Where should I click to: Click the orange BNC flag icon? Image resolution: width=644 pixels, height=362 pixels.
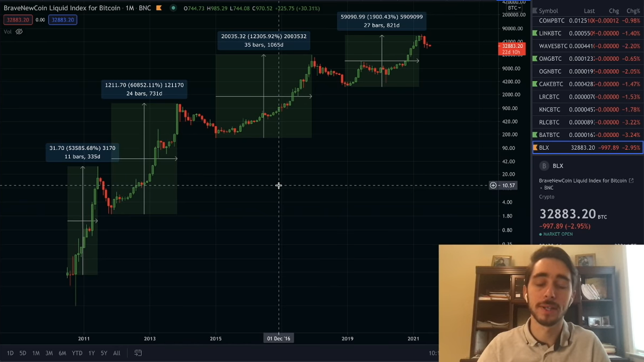[159, 8]
